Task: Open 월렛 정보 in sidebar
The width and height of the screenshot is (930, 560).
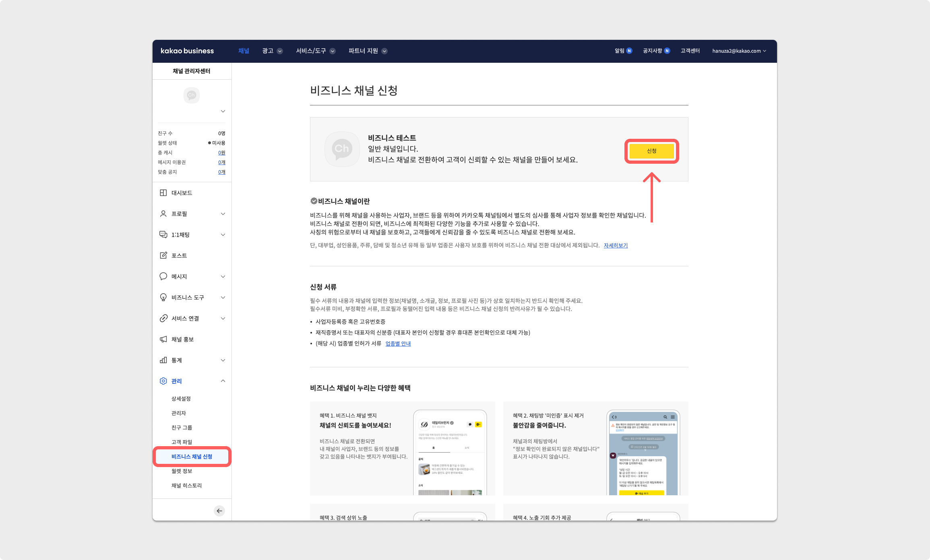Action: [x=182, y=471]
